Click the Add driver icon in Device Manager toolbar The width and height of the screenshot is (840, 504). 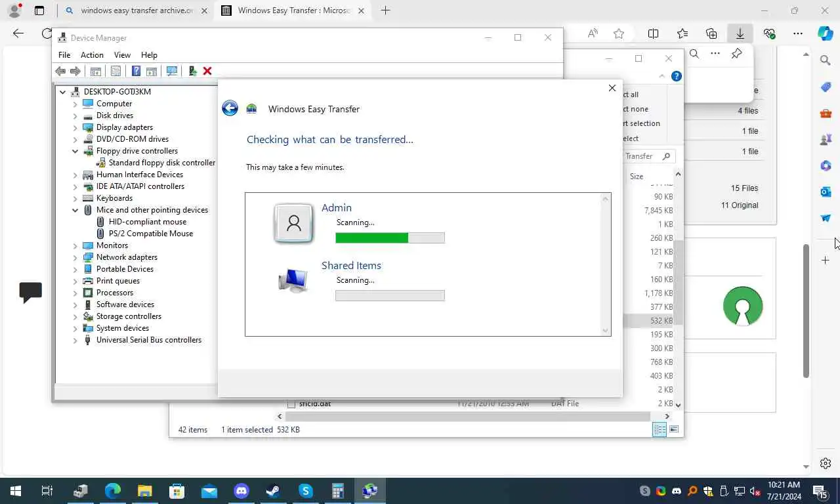(x=192, y=71)
